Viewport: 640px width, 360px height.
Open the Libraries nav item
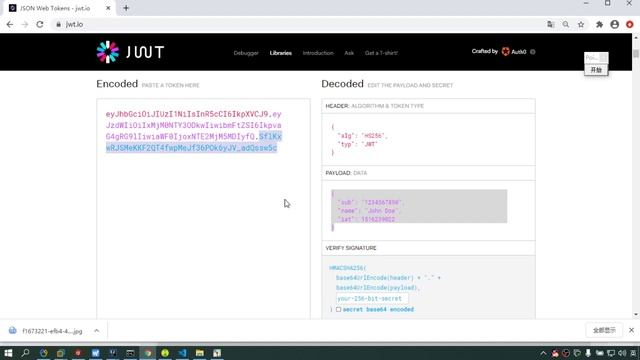280,53
